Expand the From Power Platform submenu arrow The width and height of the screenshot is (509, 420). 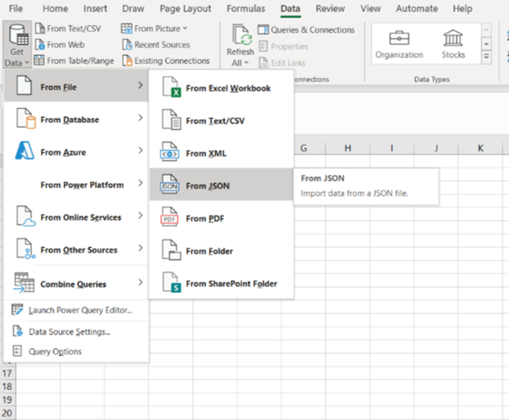[140, 183]
